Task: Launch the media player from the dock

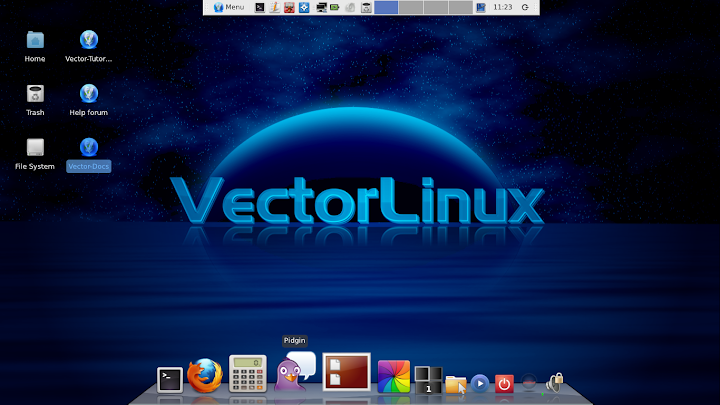Action: (x=480, y=383)
